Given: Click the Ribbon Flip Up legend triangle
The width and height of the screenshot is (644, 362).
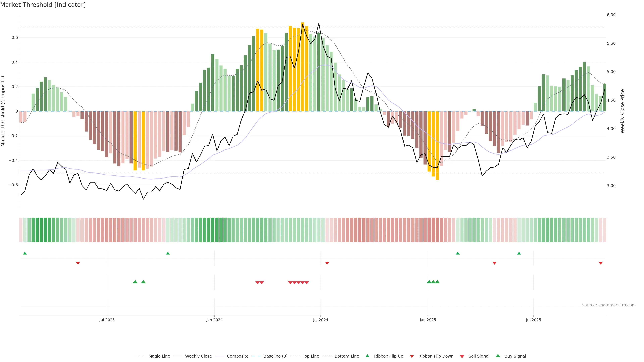Looking at the screenshot, I should click(x=367, y=356).
